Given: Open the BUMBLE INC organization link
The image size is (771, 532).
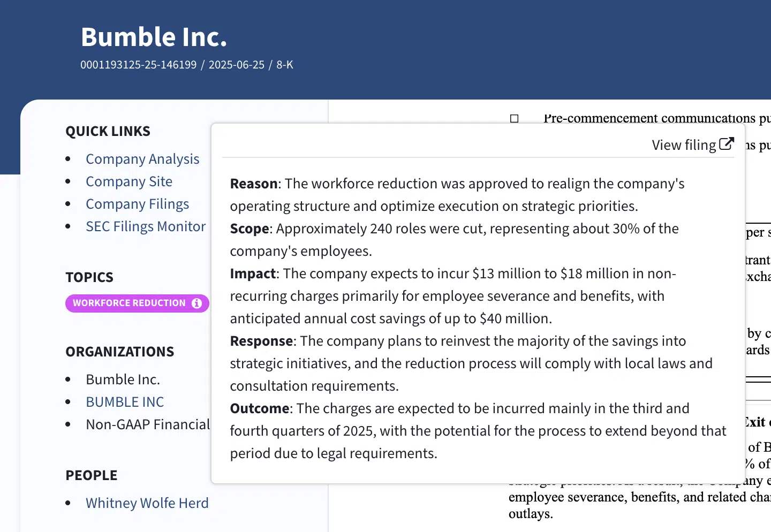Looking at the screenshot, I should pyautogui.click(x=125, y=402).
